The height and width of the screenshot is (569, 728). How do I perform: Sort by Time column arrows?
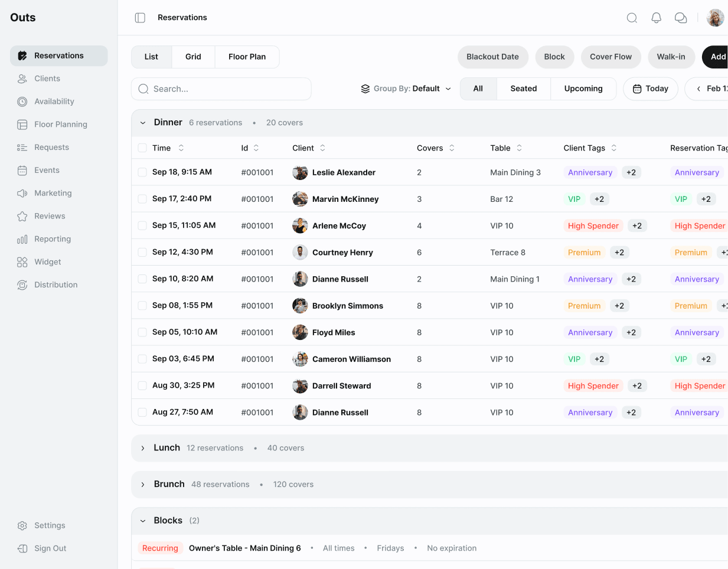point(181,148)
